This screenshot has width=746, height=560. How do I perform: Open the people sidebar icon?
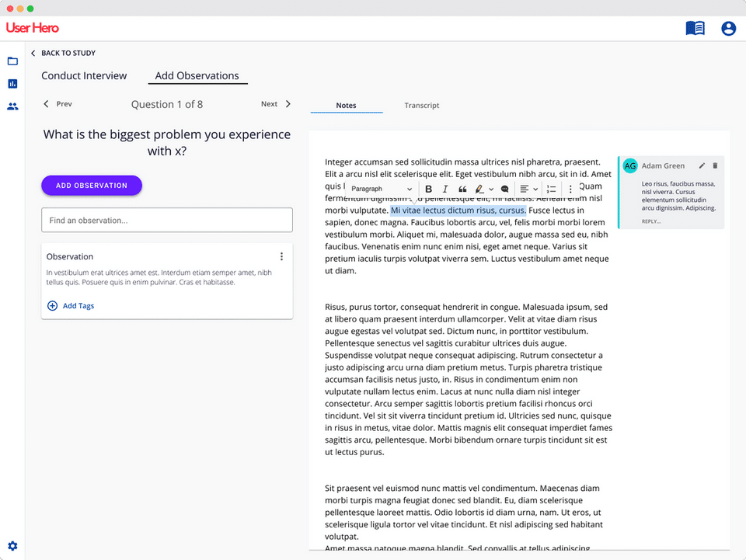click(x=13, y=106)
